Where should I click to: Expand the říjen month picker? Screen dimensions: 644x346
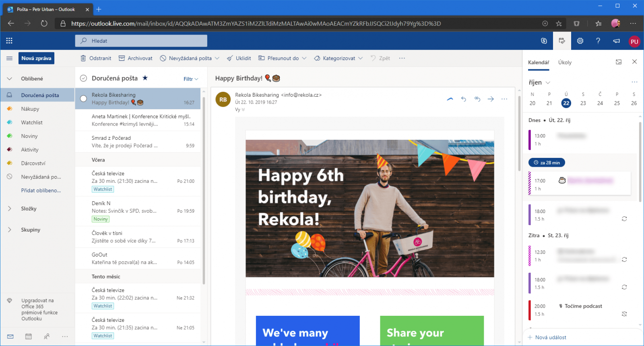coord(548,83)
